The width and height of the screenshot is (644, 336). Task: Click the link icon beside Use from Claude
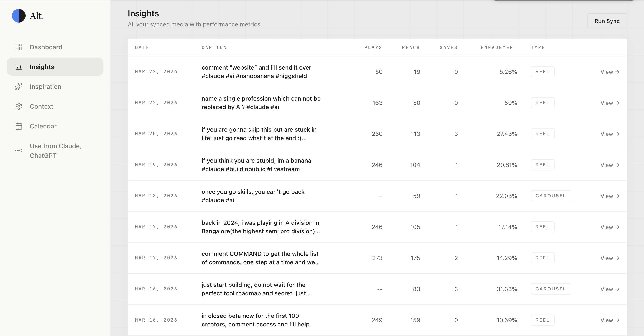point(19,151)
